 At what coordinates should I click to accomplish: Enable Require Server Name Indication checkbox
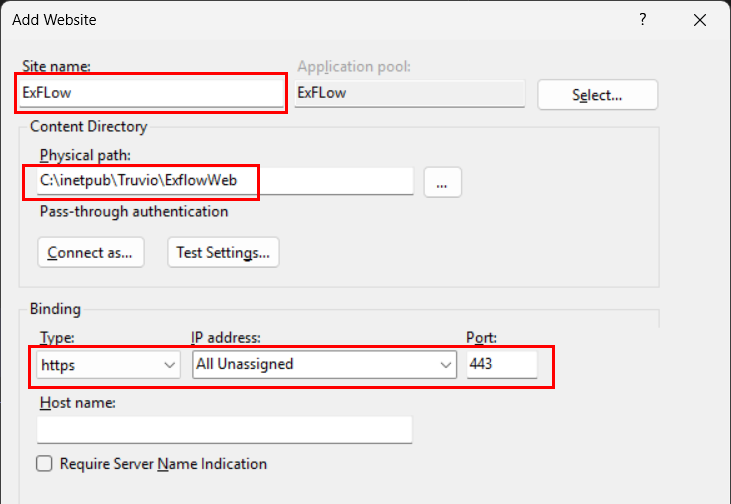44,464
